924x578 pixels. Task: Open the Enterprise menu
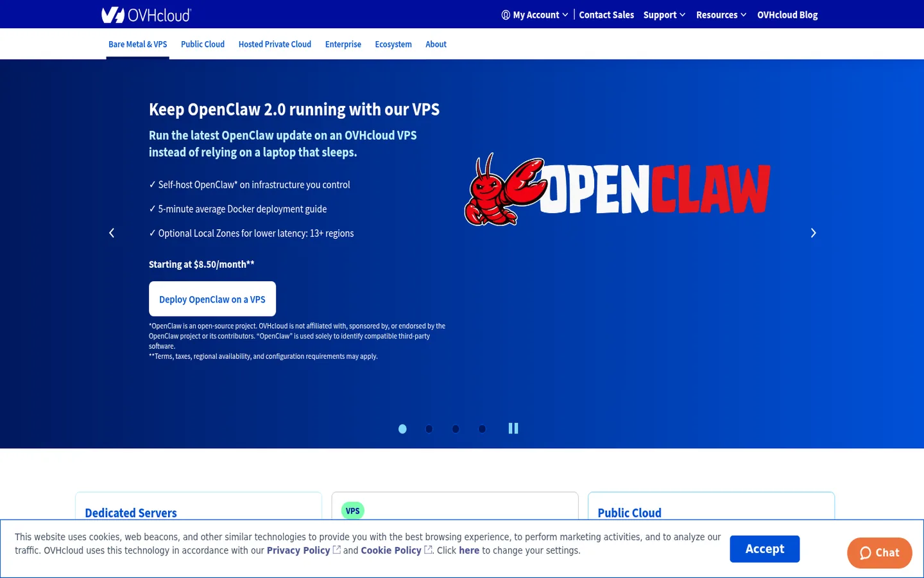pyautogui.click(x=343, y=44)
